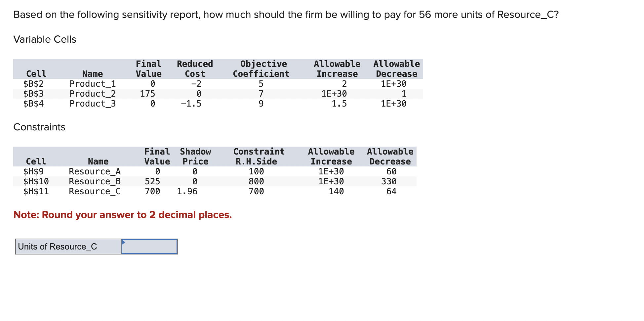Select the rounding note text
Image resolution: width=644 pixels, height=321 pixels.
[122, 214]
